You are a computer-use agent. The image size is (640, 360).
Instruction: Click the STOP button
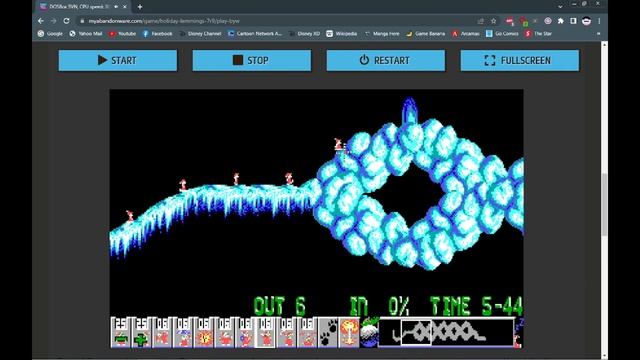coord(251,60)
